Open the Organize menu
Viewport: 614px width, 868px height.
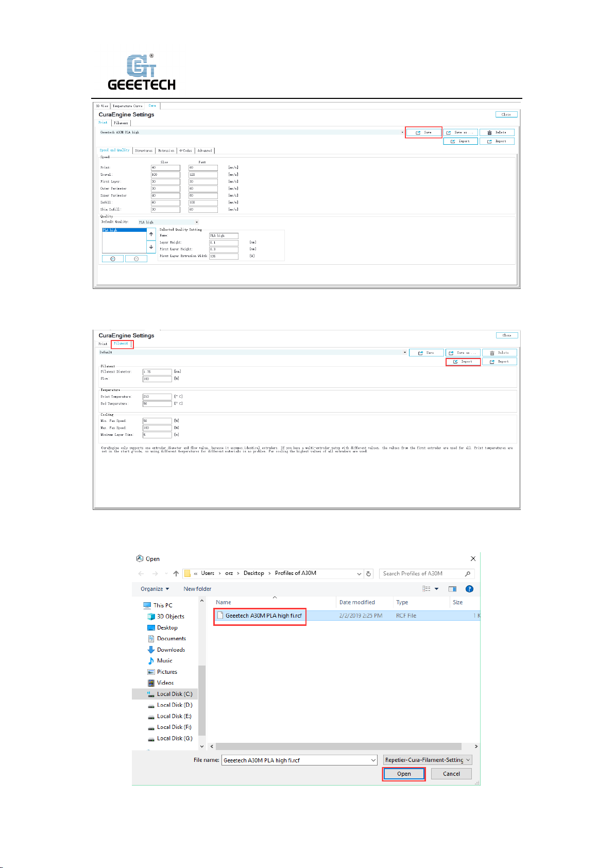[x=155, y=589]
